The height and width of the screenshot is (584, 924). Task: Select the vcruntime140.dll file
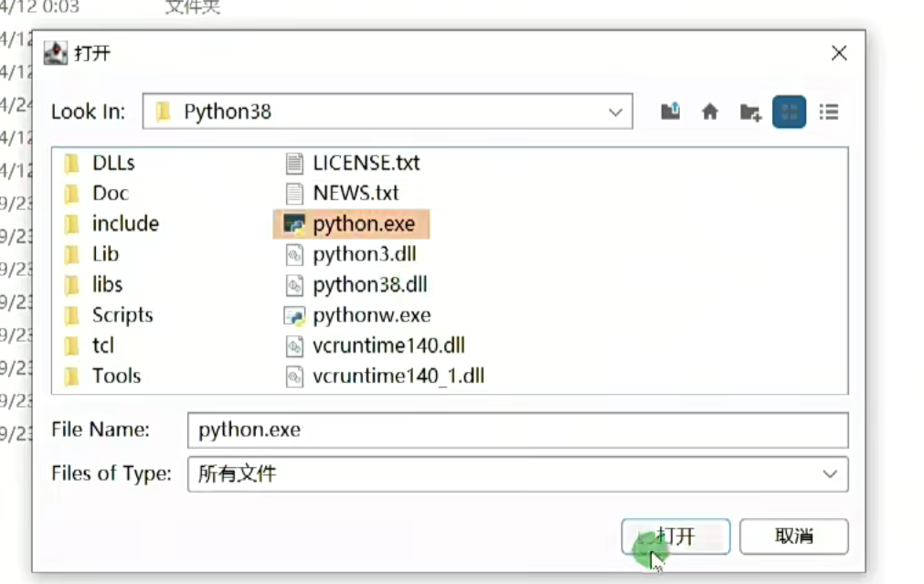point(375,345)
